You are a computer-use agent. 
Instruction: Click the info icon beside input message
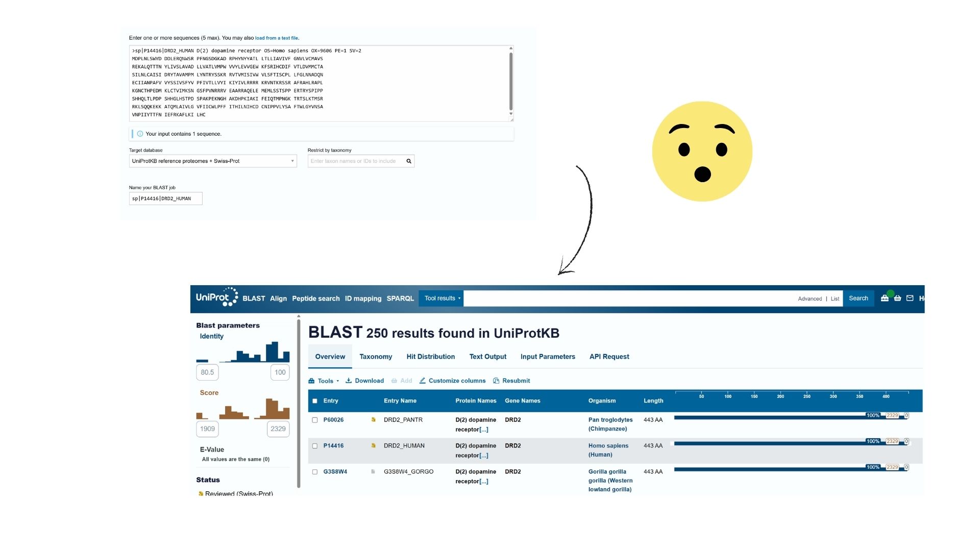(x=140, y=134)
